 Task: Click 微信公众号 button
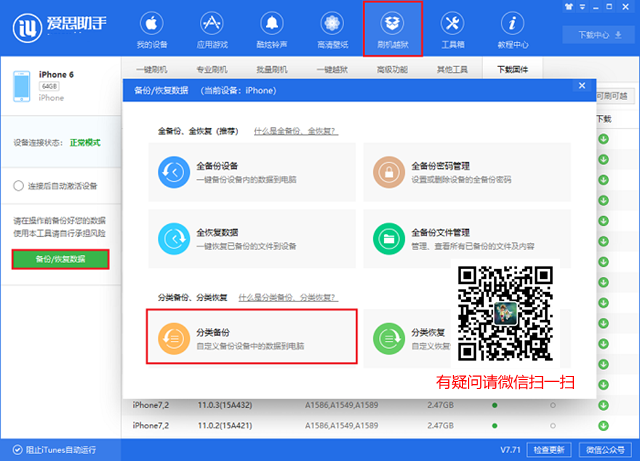click(605, 450)
